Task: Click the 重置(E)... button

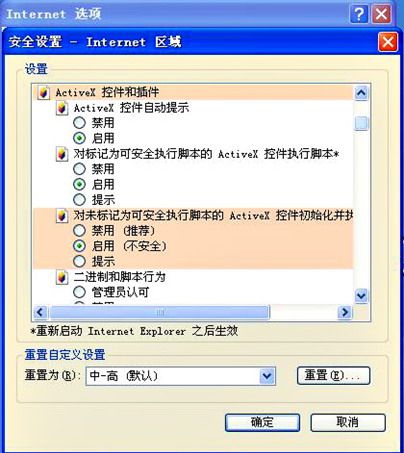Action: [x=333, y=376]
